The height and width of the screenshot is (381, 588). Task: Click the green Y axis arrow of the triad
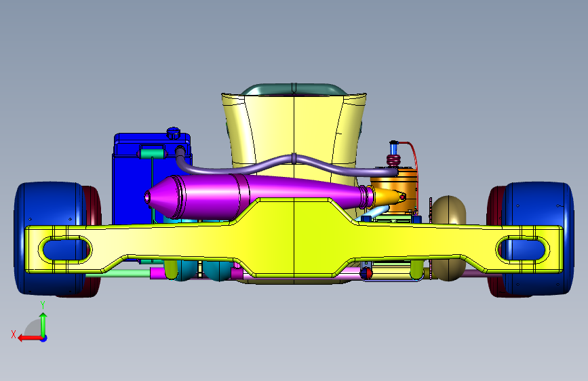43,324
